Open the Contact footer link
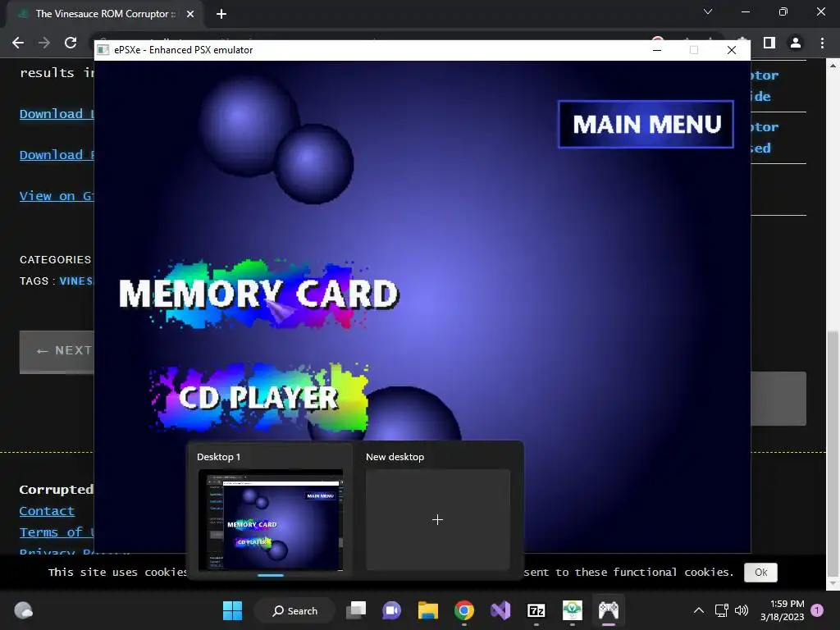 (47, 511)
